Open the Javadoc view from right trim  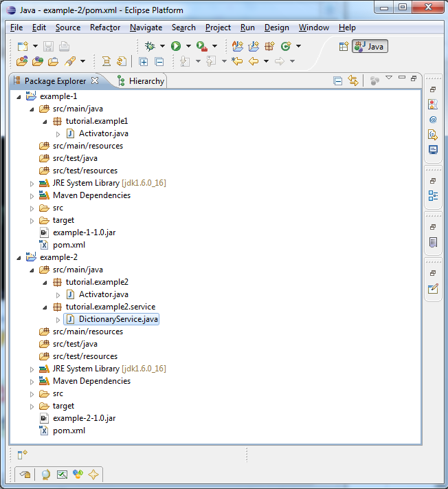click(x=433, y=119)
